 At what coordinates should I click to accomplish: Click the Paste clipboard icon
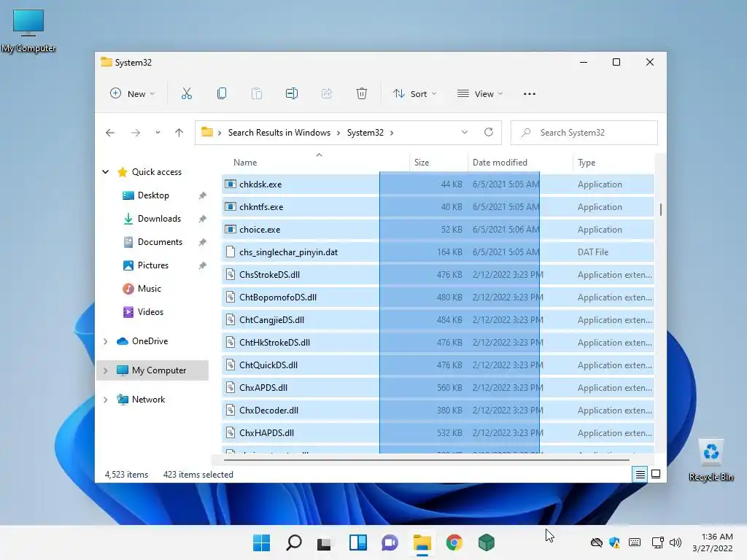pos(257,94)
